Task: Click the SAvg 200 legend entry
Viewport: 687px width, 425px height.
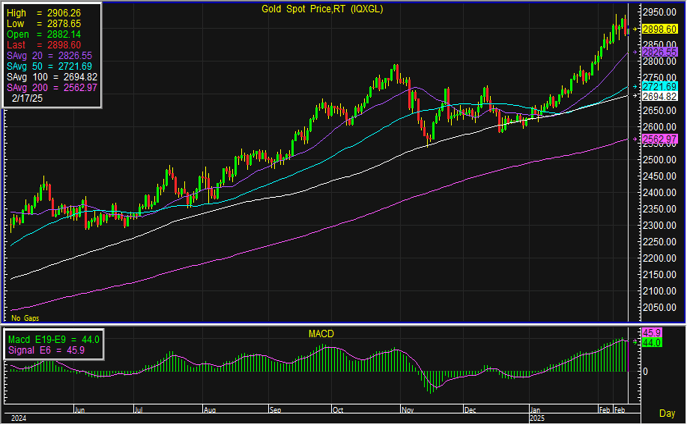Action: coord(52,88)
